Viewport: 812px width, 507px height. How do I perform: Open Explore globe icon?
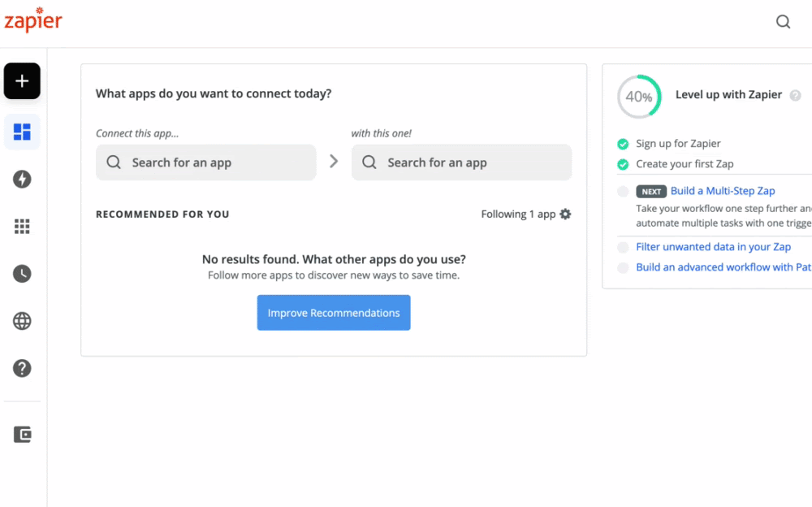pos(22,321)
